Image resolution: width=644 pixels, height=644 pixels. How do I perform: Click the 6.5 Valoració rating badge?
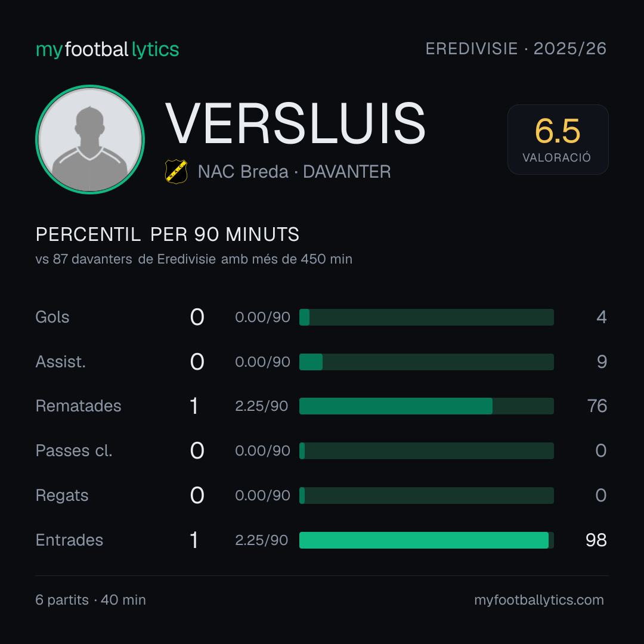point(558,139)
